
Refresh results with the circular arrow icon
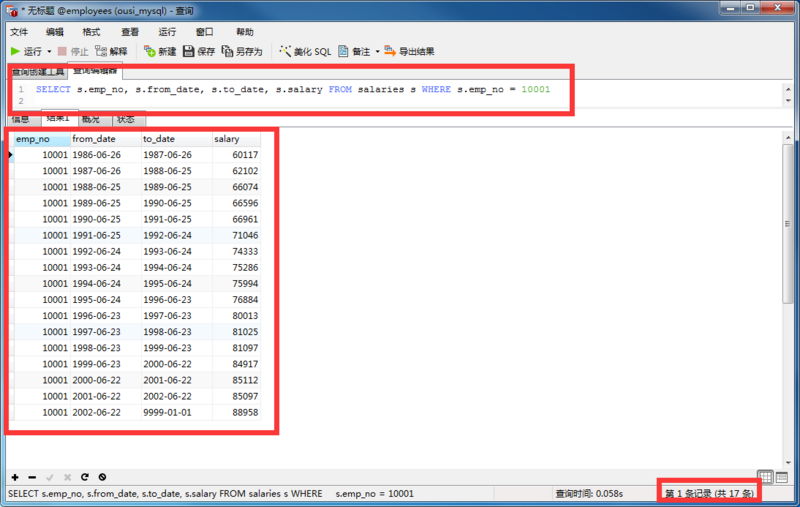[x=85, y=477]
